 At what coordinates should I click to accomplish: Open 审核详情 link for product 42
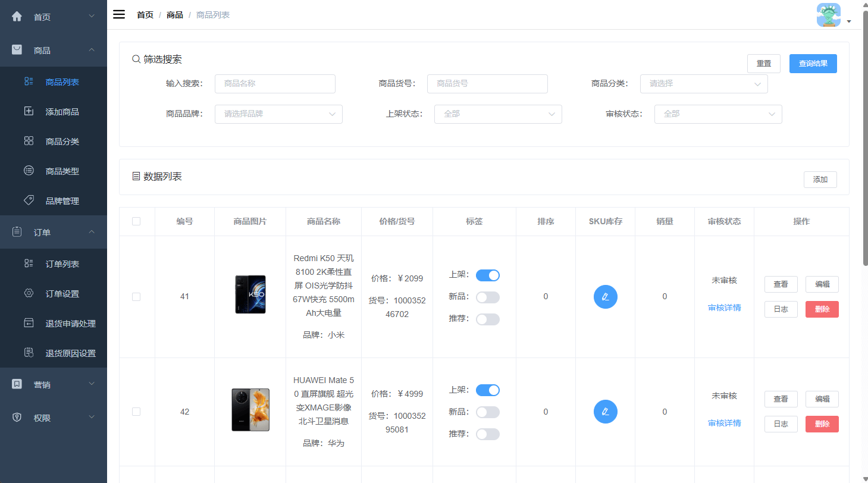click(x=724, y=424)
